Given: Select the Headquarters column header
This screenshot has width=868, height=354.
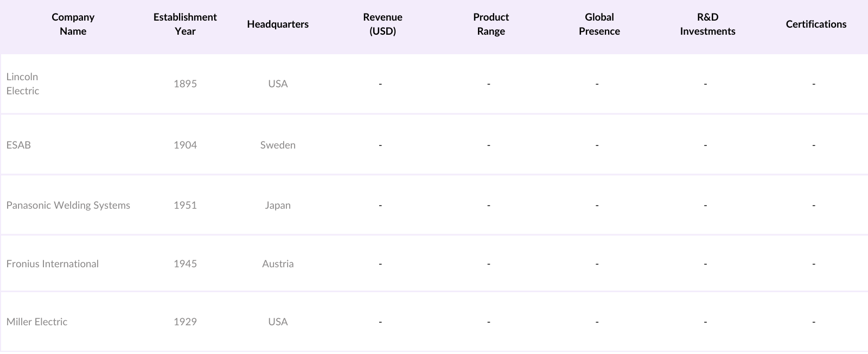Looking at the screenshot, I should [278, 24].
